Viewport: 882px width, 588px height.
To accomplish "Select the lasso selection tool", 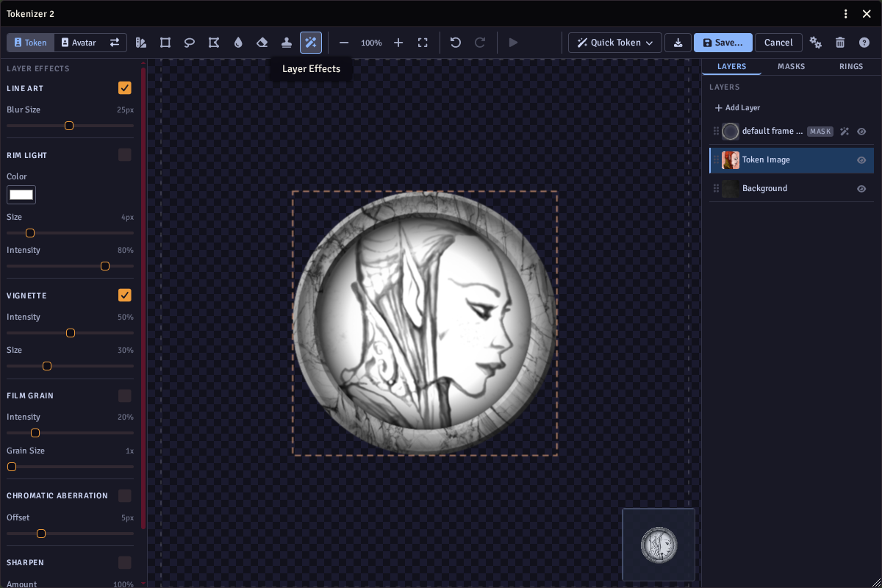I will (190, 43).
